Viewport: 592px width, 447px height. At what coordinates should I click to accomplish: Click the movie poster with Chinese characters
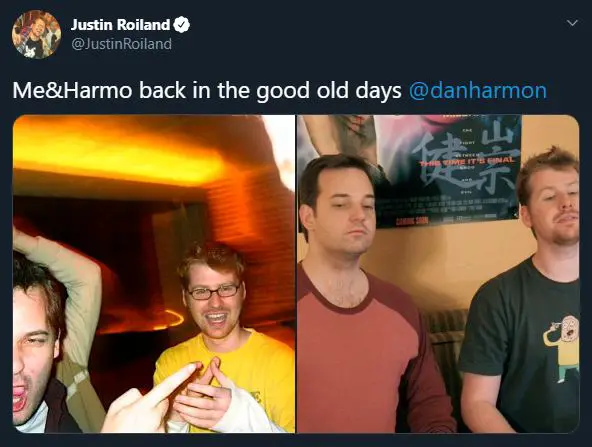click(x=412, y=171)
